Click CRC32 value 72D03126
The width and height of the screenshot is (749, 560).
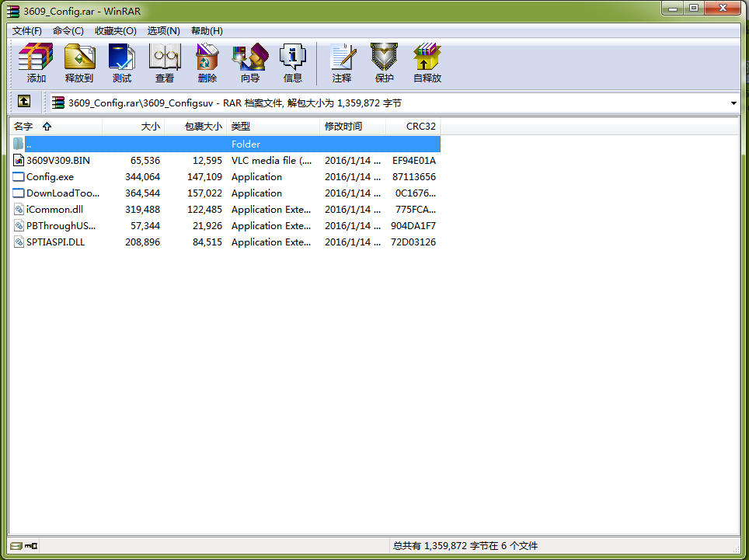[x=413, y=242]
